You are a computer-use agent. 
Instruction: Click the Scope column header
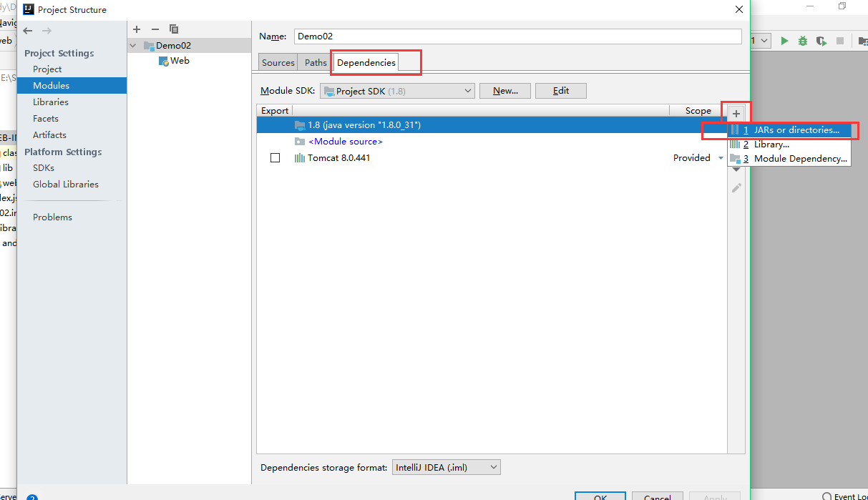point(698,111)
